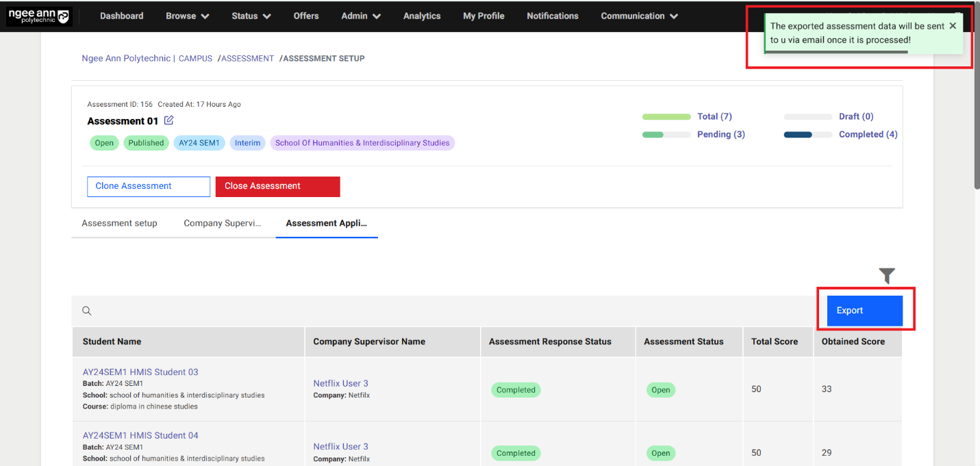Click the ASSESSMENT breadcrumb link
The height and width of the screenshot is (466, 980).
(x=247, y=59)
